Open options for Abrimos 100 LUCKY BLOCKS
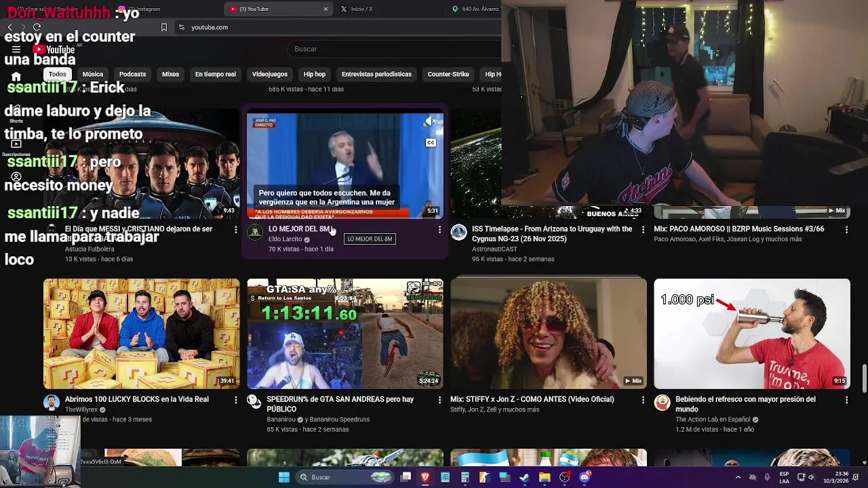This screenshot has height=488, width=868. [x=236, y=400]
